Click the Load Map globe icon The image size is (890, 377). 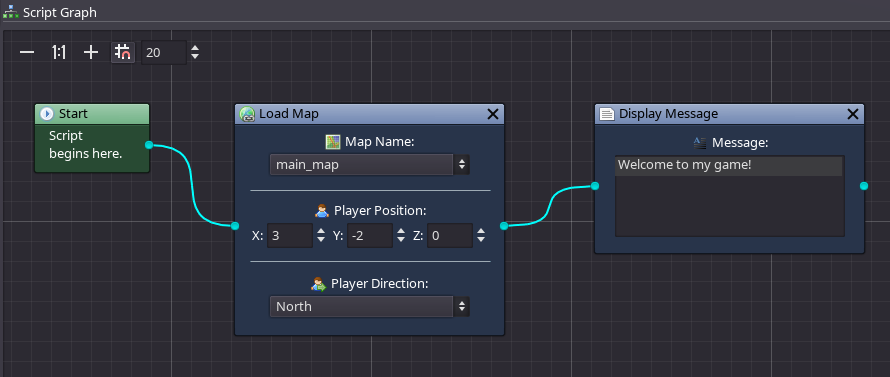tap(247, 114)
